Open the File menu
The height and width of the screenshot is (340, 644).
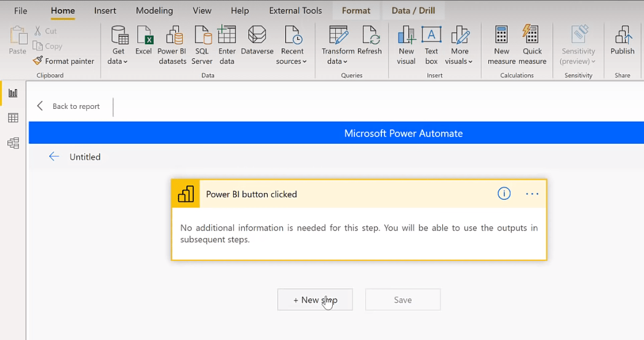[20, 10]
